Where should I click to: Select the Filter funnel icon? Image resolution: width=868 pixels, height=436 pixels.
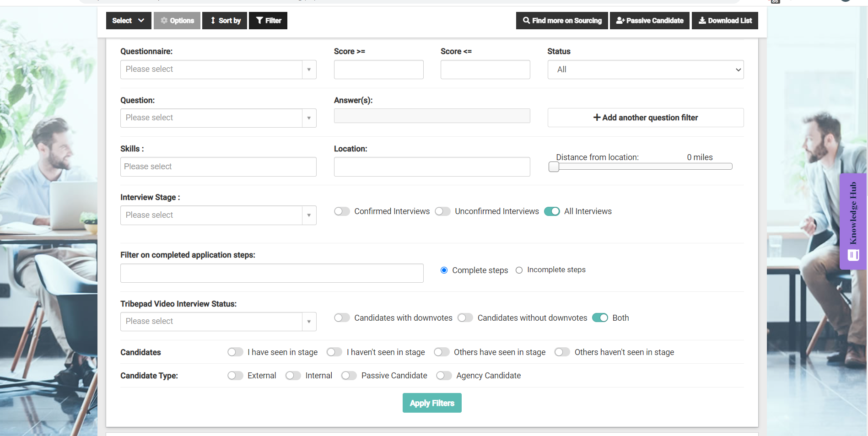[259, 21]
